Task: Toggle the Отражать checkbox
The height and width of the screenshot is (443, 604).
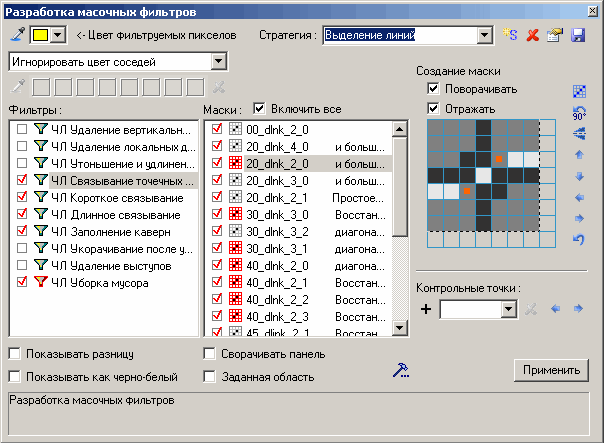Action: [x=433, y=109]
